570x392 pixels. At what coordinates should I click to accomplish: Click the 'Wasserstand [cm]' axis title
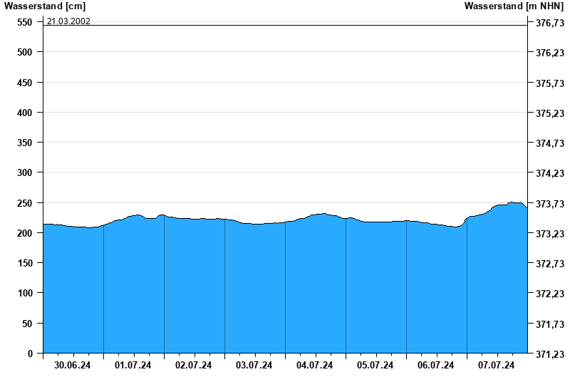(x=44, y=6)
